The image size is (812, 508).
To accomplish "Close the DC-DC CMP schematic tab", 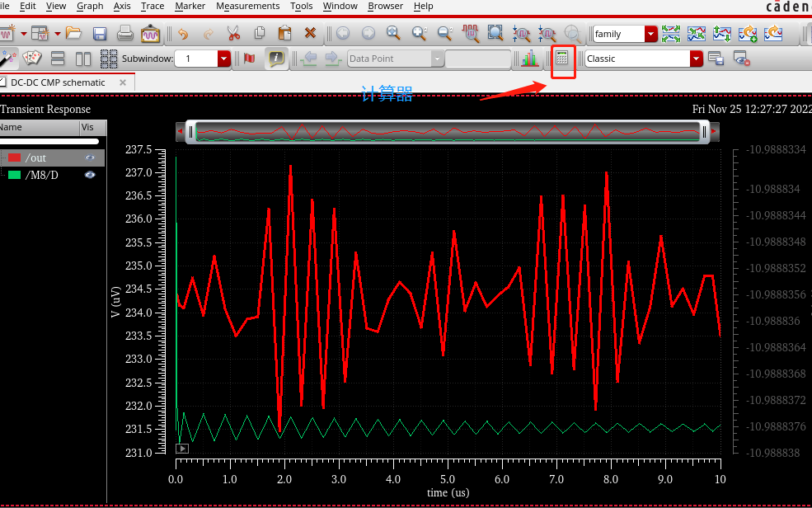I will coord(123,82).
